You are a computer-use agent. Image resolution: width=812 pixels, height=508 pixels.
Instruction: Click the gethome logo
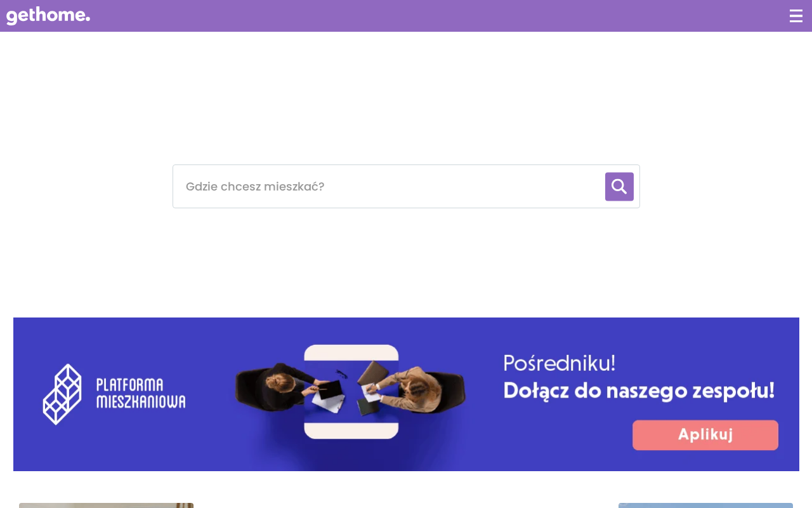48,16
